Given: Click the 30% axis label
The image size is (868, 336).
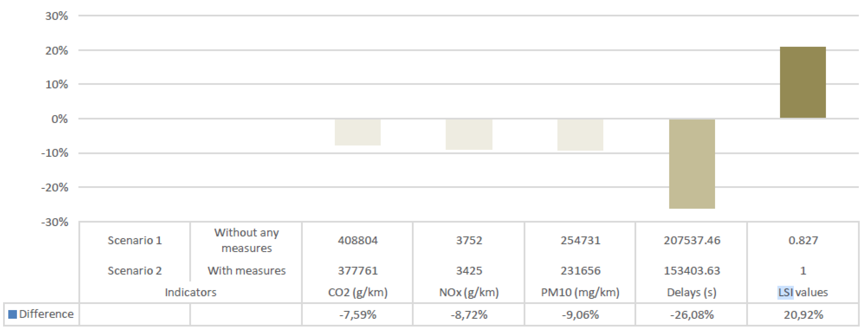Looking at the screenshot, I should click(x=57, y=16).
